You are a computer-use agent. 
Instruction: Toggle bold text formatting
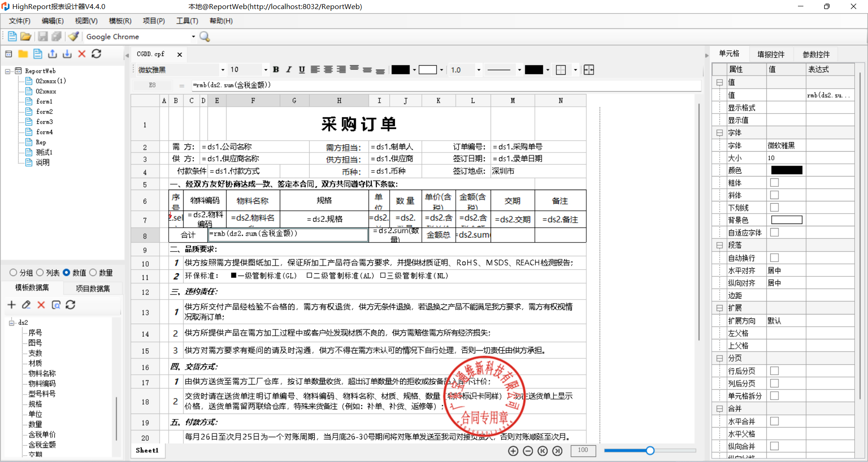pos(276,70)
